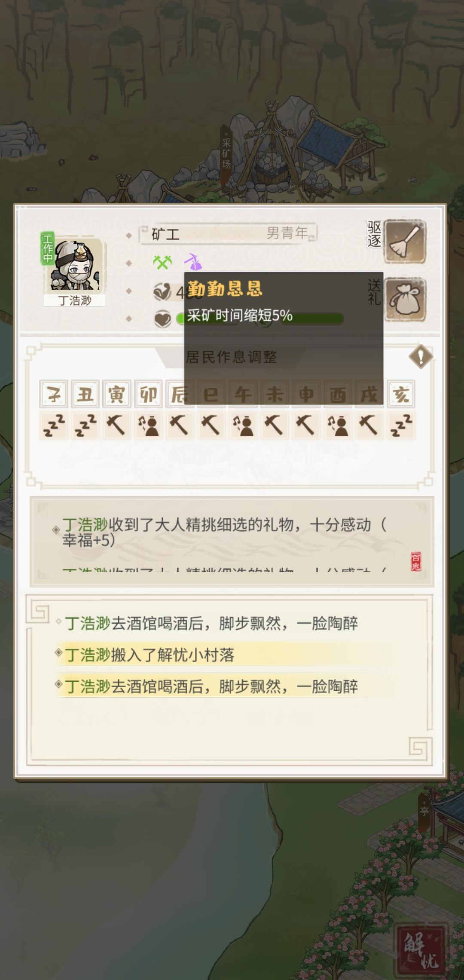The height and width of the screenshot is (980, 464).
Task: Click the 矿工 job title field
Action: click(x=228, y=234)
